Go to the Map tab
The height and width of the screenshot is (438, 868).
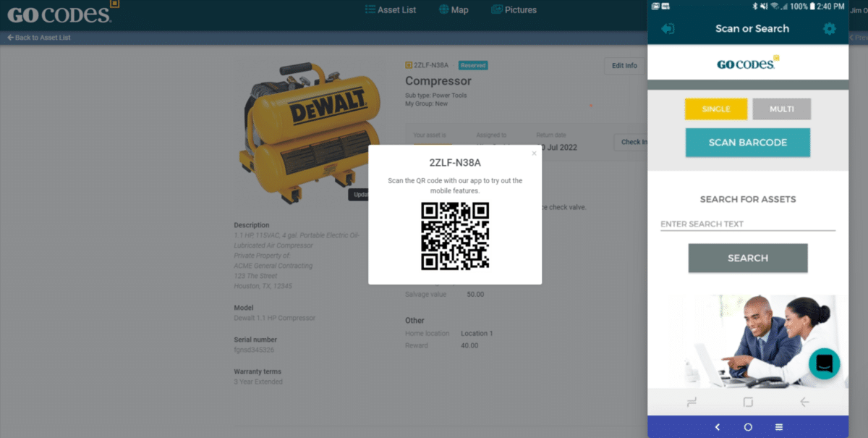(454, 10)
